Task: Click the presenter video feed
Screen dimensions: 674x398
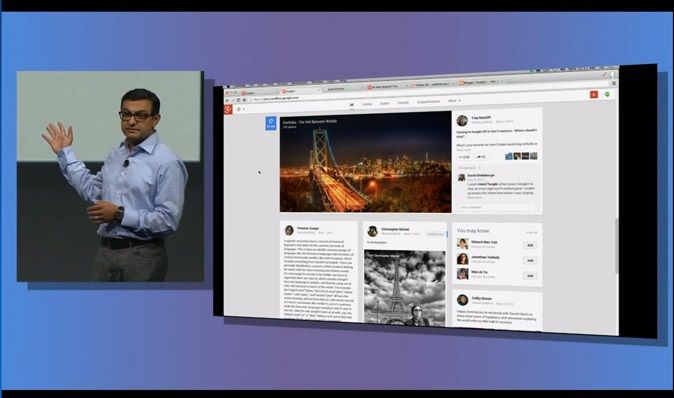Action: click(x=110, y=176)
